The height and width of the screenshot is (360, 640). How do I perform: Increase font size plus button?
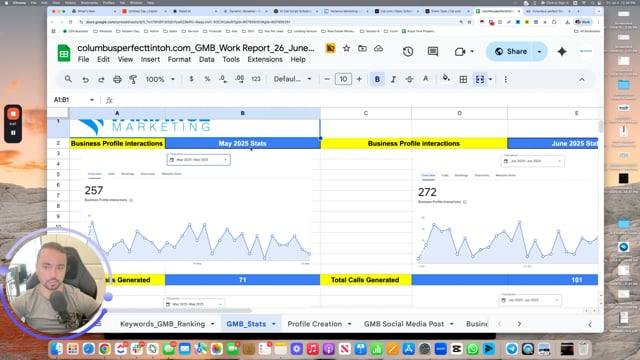coord(359,79)
